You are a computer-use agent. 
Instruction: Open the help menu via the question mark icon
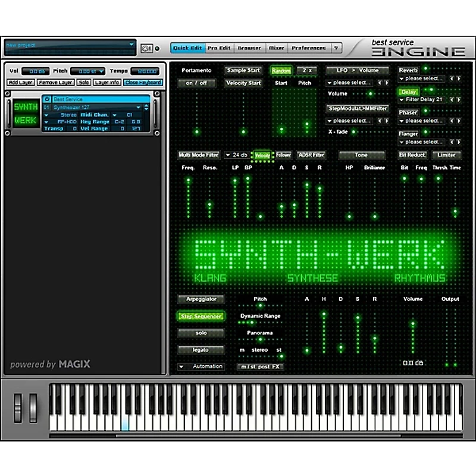337,48
